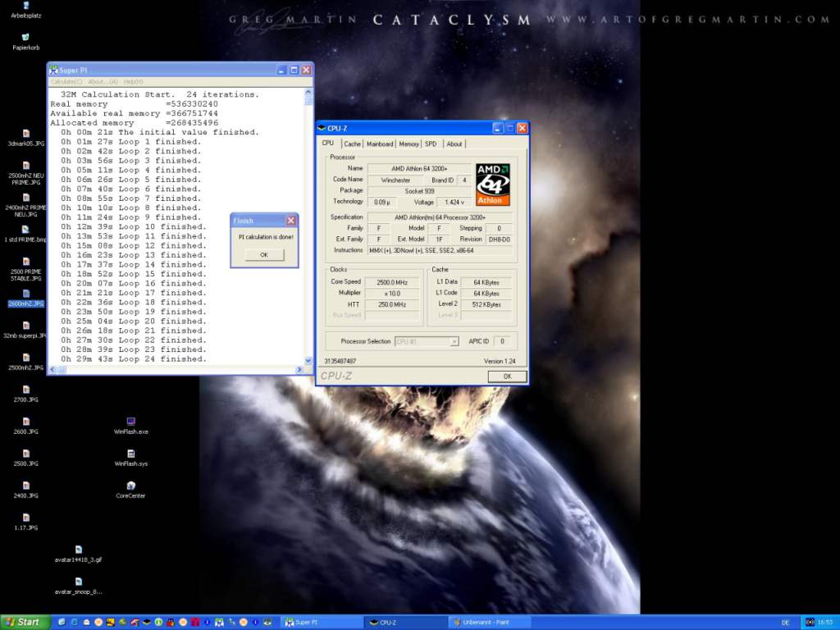The height and width of the screenshot is (630, 840).
Task: Switch to the Mainboard tab in CPU-Z
Action: (380, 144)
